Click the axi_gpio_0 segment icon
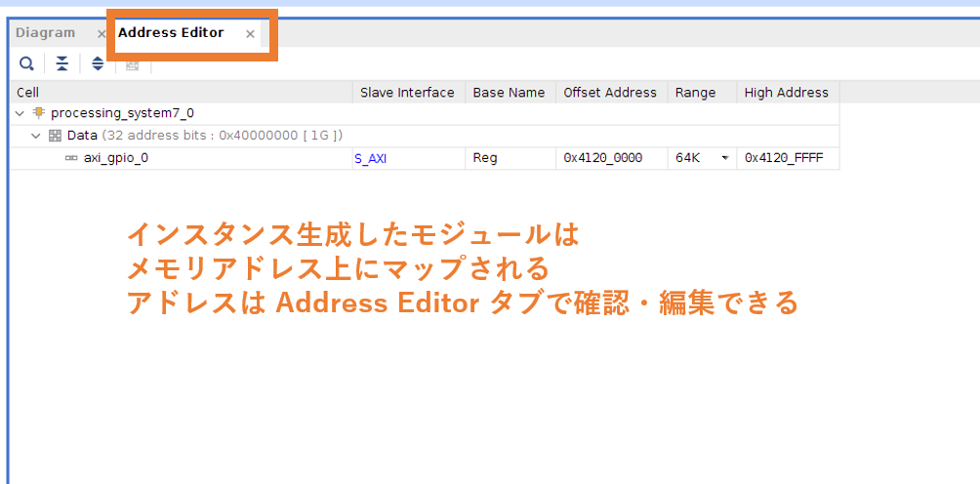Screen dimensions: 980x484 pos(71,159)
